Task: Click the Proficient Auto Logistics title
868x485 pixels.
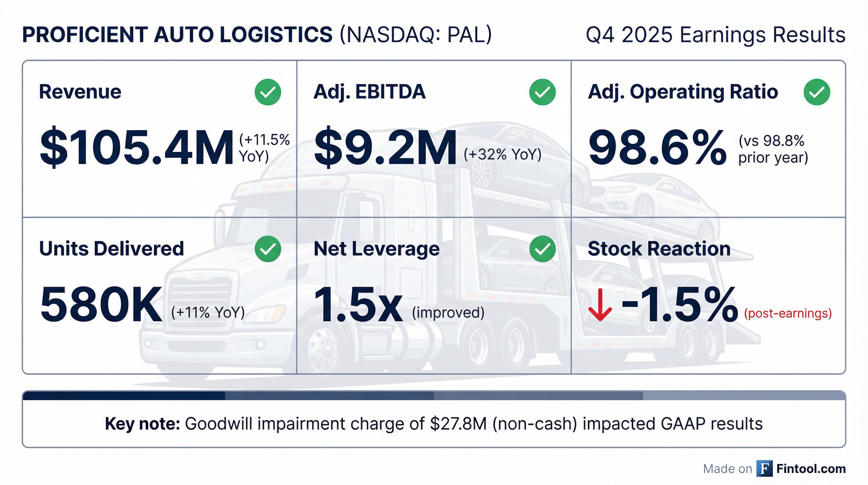Action: point(177,35)
